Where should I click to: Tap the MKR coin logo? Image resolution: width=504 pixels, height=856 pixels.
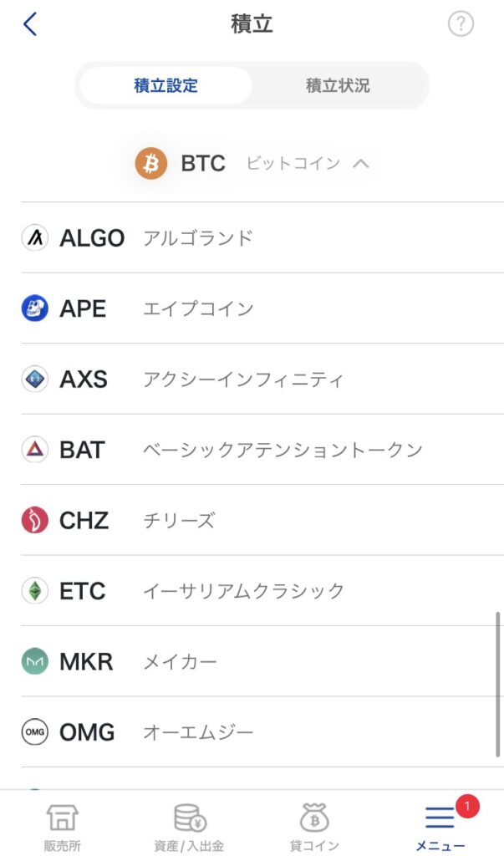(34, 662)
